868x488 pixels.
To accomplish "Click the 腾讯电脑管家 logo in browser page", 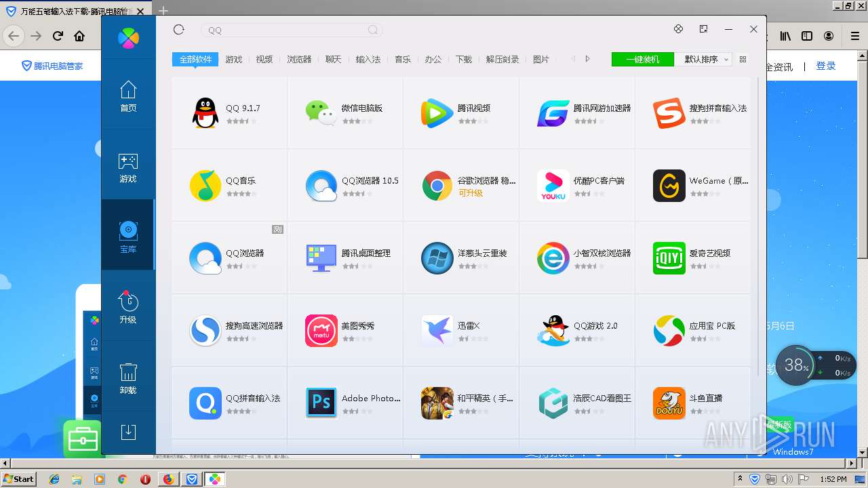I will 52,66.
